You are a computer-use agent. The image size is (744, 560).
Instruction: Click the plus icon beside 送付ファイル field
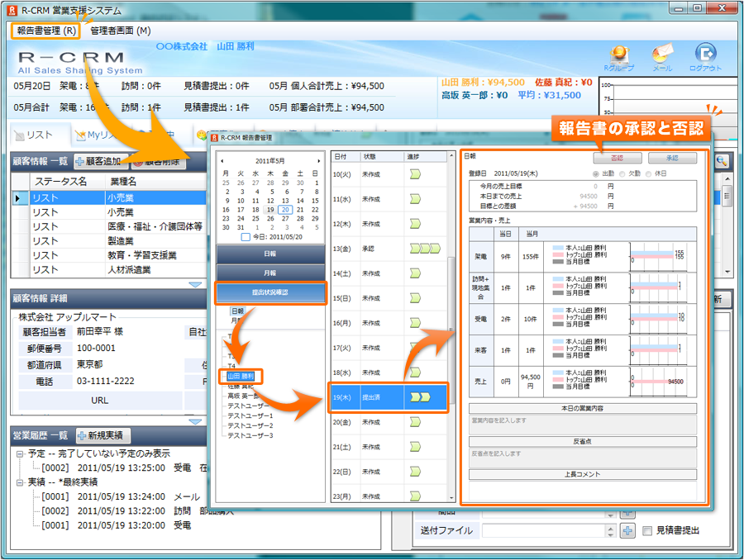pos(627,530)
